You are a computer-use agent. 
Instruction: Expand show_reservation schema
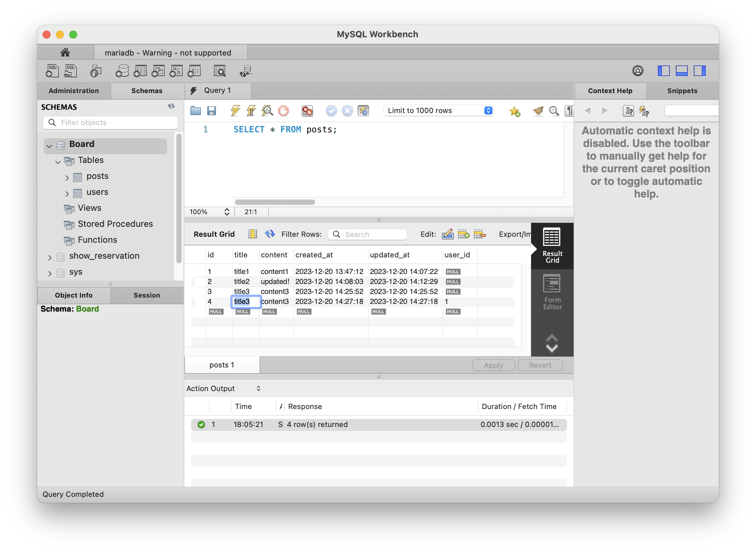50,258
